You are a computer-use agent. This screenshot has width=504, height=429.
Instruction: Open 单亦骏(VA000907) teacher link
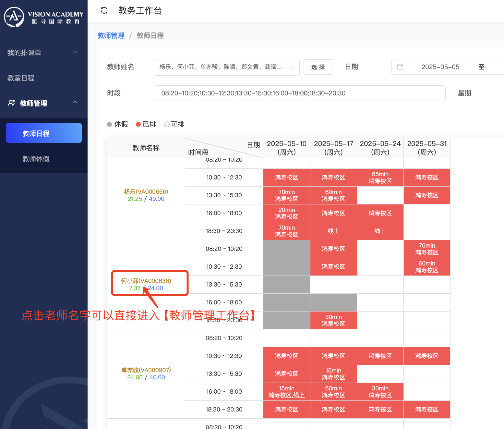(146, 370)
